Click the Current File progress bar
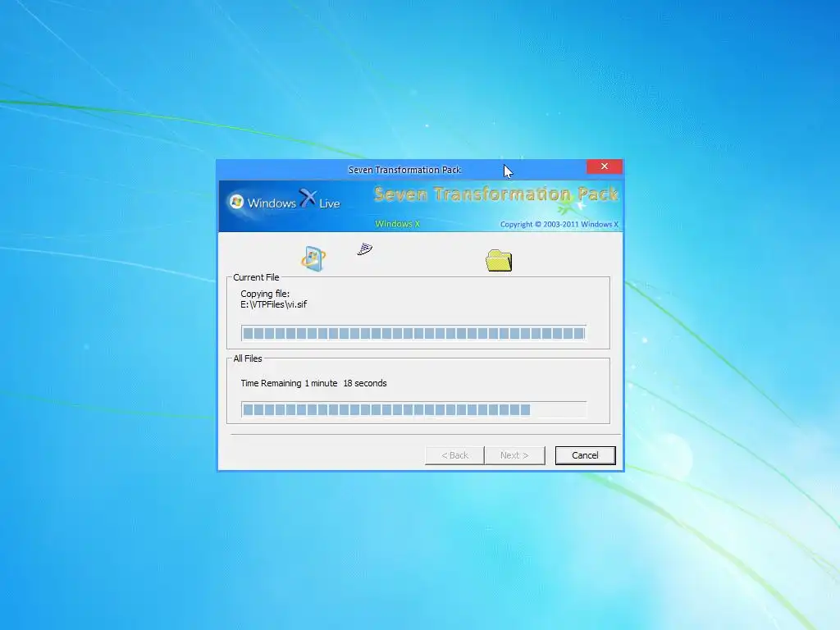 click(413, 333)
